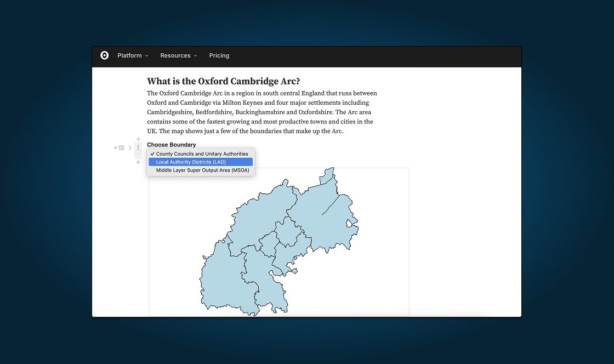Visit the Pricing page

219,55
